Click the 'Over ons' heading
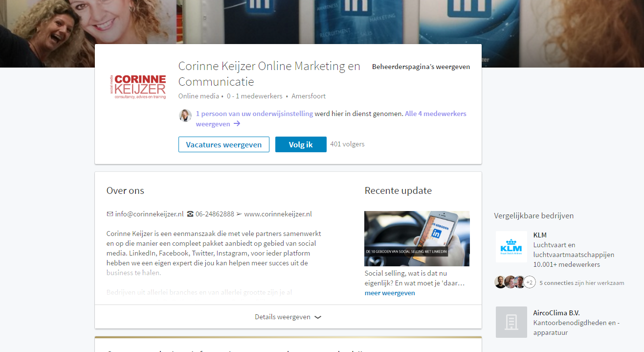The height and width of the screenshot is (352, 644). click(125, 190)
